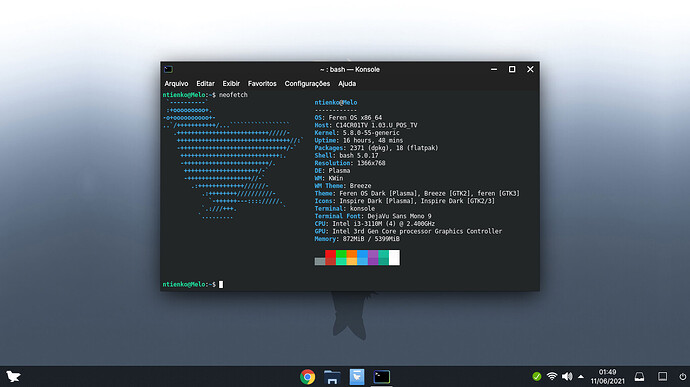Image resolution: width=690 pixels, height=387 pixels.
Task: Click the "OS: Feren OS x86_64" line
Action: pos(348,118)
